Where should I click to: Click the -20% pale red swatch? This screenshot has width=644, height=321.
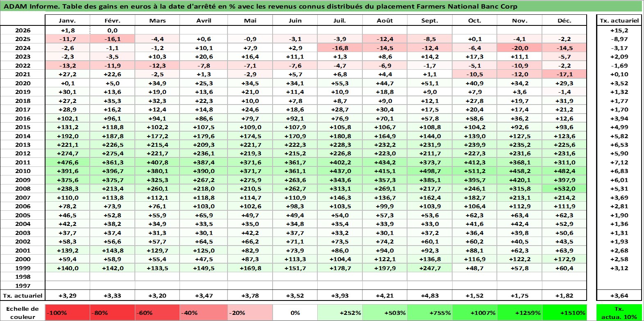point(250,312)
